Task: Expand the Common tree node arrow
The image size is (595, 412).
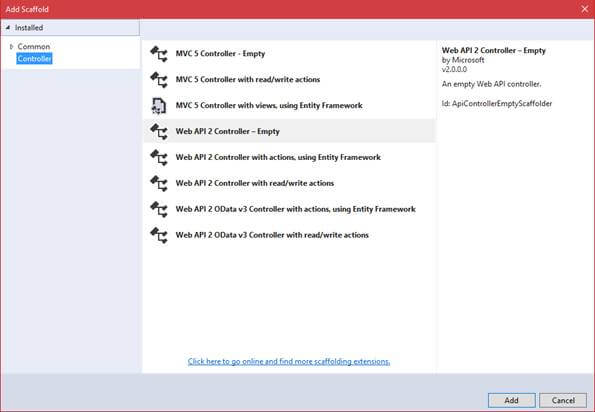Action: tap(11, 47)
